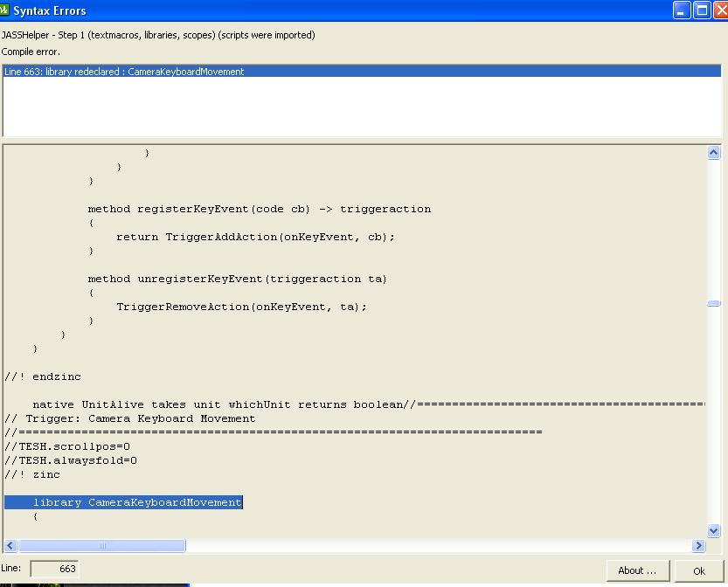The width and height of the screenshot is (728, 587).
Task: Click the highlighted 'library CameraKeyboardMovement' code line
Action: (x=123, y=502)
